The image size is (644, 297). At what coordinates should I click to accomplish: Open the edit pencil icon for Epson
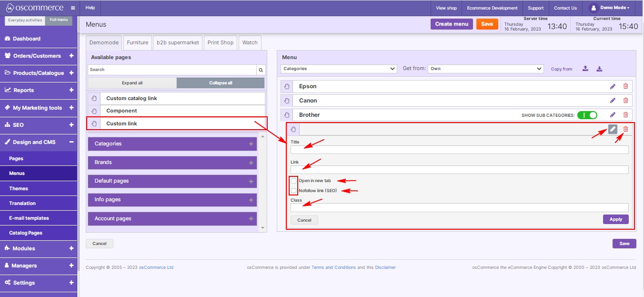613,86
